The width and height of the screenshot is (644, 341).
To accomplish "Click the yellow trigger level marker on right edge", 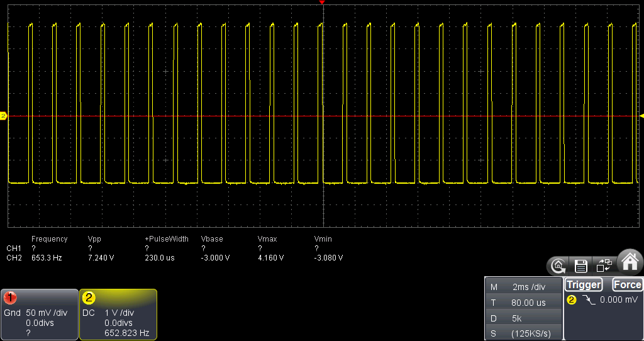I will (x=641, y=116).
